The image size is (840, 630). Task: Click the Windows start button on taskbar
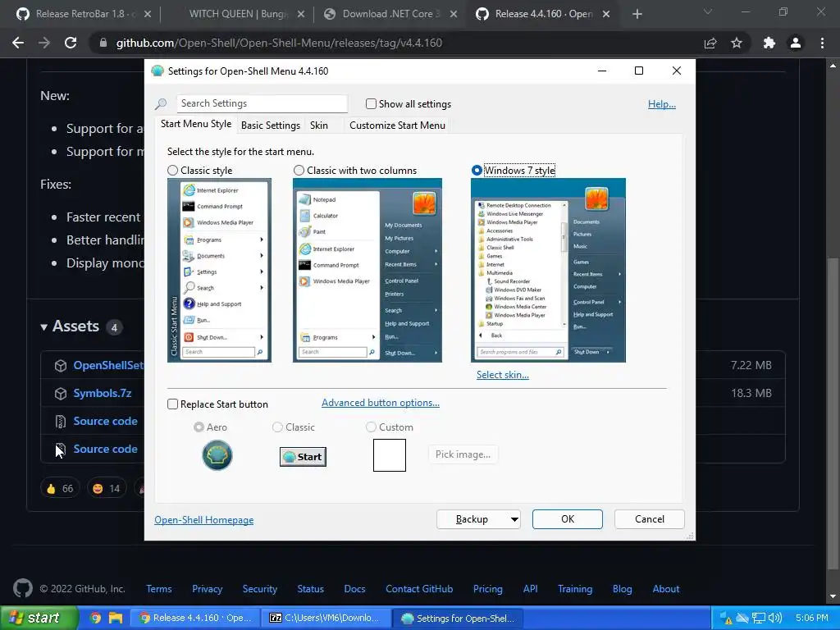(x=39, y=618)
